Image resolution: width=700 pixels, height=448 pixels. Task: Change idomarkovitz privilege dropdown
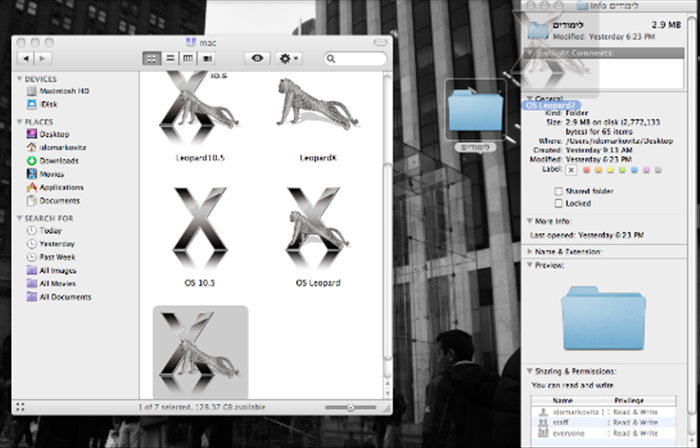pos(633,412)
